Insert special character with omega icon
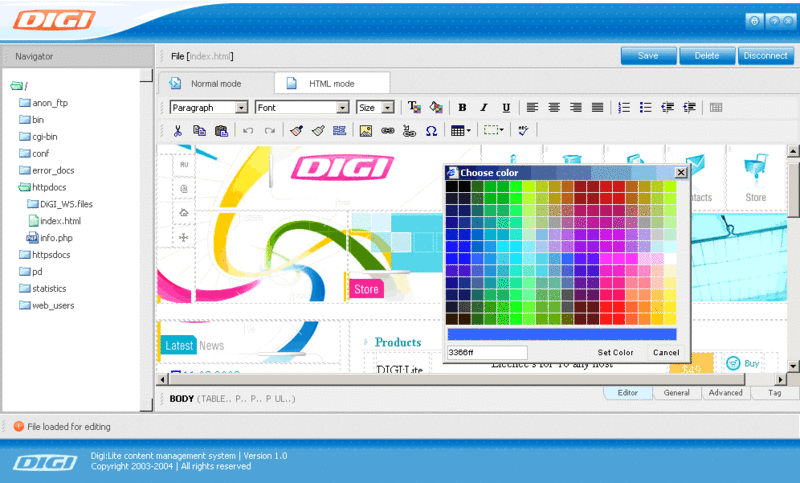The image size is (800, 483). click(432, 131)
